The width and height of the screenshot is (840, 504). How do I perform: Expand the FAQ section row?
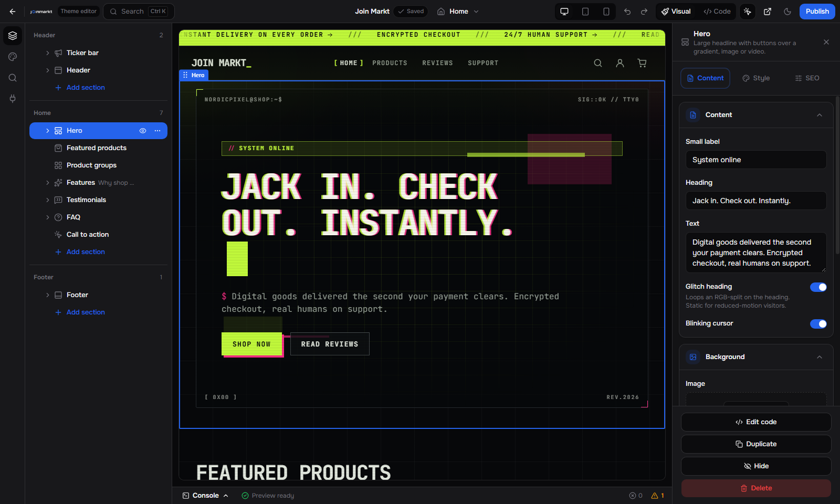click(48, 217)
